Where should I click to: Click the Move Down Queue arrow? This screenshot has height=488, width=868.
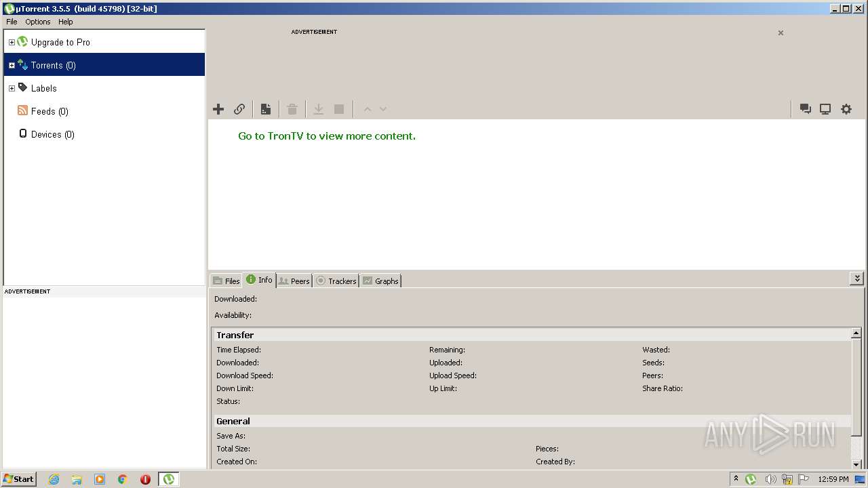pos(383,109)
